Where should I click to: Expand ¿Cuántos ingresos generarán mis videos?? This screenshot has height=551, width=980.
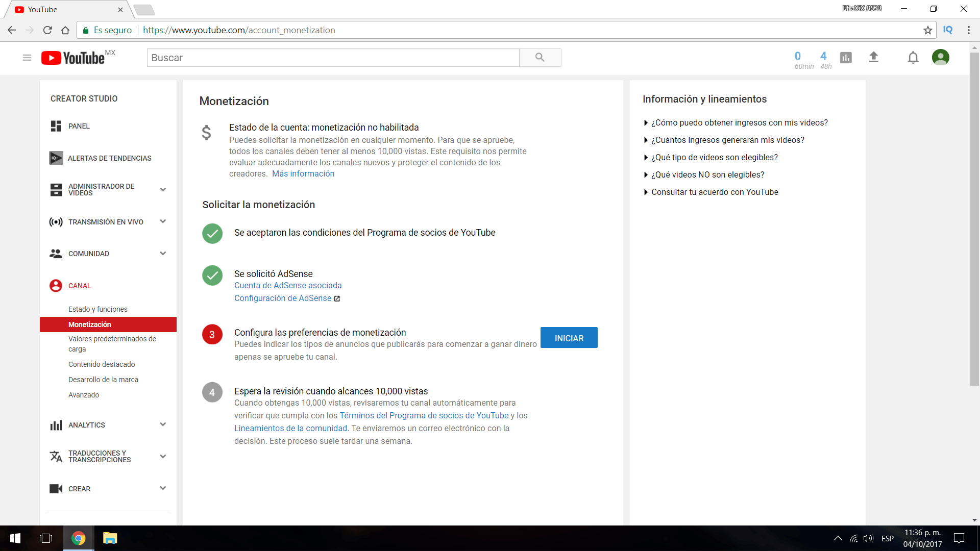coord(724,140)
